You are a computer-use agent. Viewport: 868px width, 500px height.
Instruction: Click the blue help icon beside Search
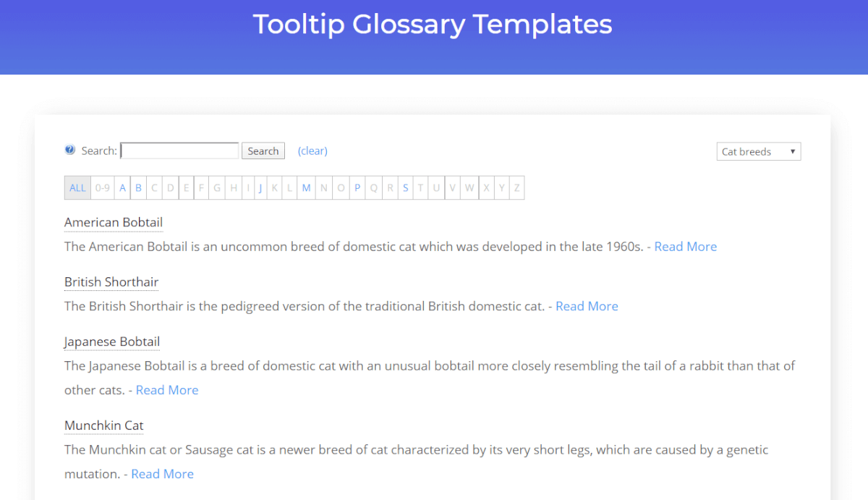point(69,150)
